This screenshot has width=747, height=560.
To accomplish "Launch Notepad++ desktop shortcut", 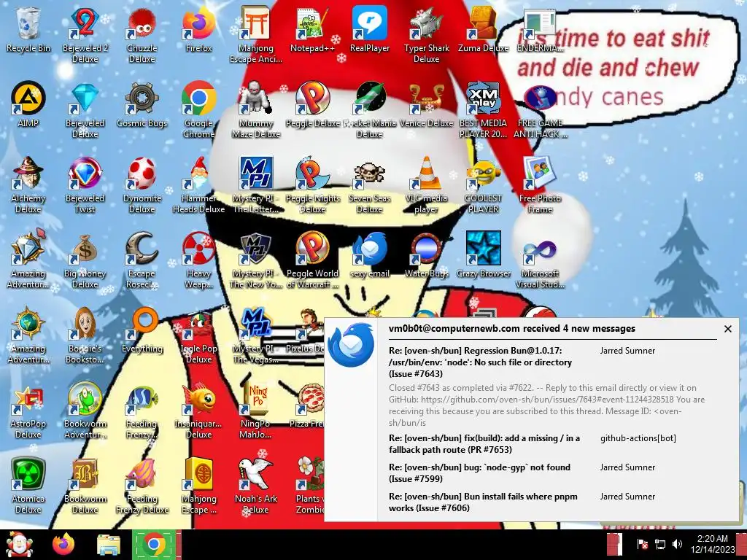I will tap(312, 29).
